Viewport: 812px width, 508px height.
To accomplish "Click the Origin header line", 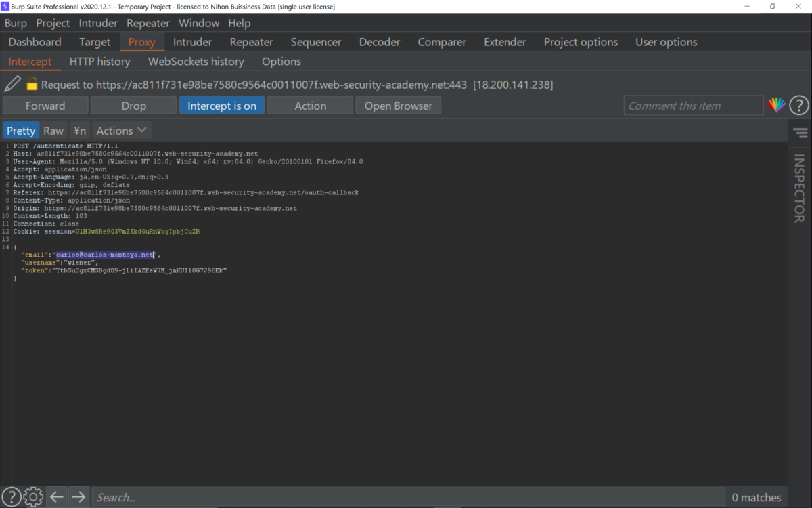I will coord(155,208).
